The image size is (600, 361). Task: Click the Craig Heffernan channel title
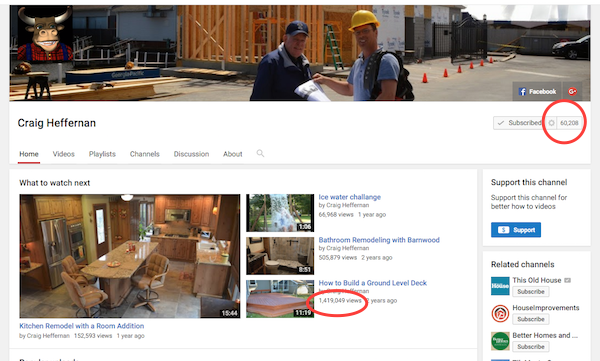tap(57, 123)
